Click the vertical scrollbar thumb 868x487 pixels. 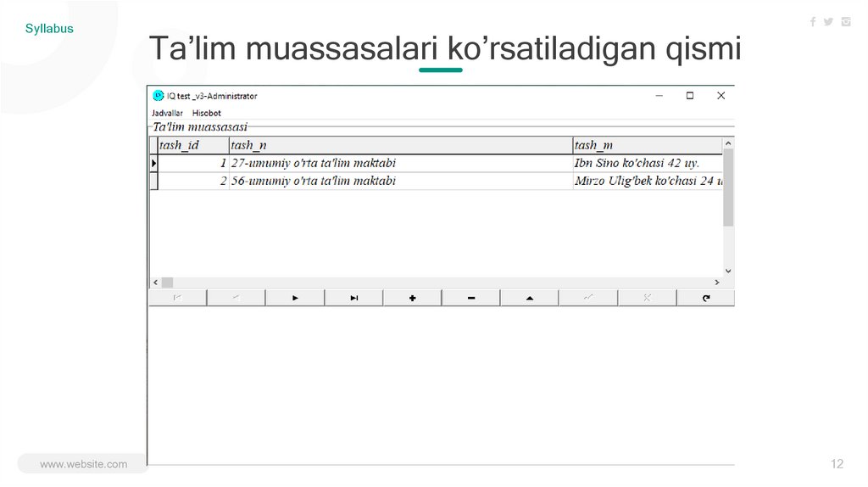pos(728,188)
